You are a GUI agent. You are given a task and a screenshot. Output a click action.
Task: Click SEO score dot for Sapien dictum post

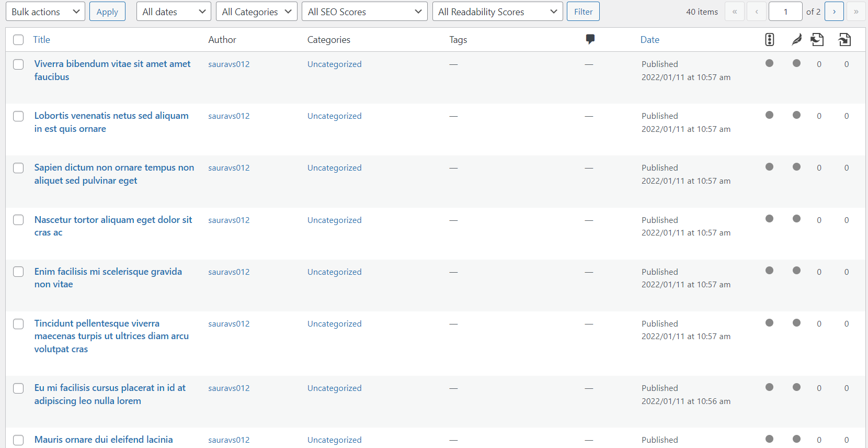click(769, 167)
